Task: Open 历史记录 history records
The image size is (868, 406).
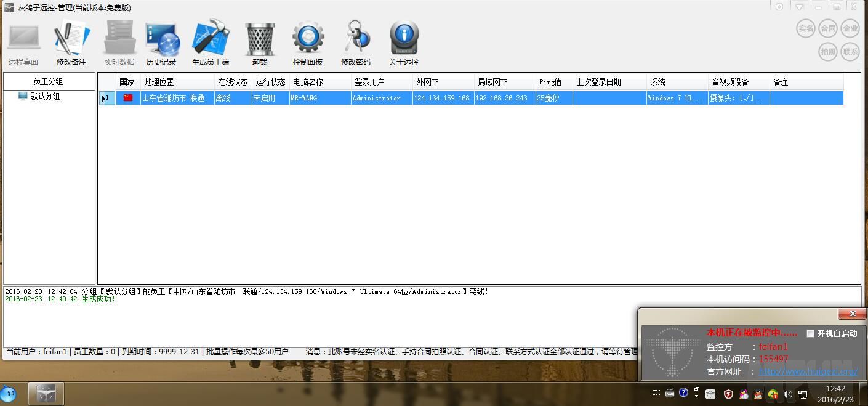Action: [x=161, y=43]
